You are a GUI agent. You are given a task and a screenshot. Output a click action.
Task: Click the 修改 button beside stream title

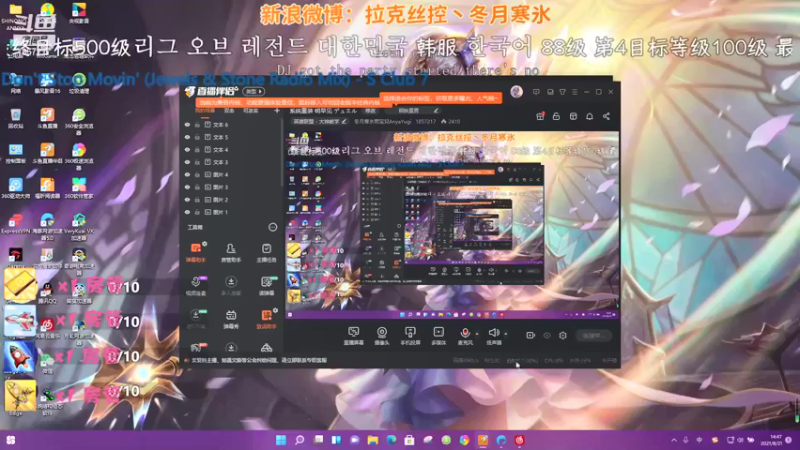(x=370, y=111)
